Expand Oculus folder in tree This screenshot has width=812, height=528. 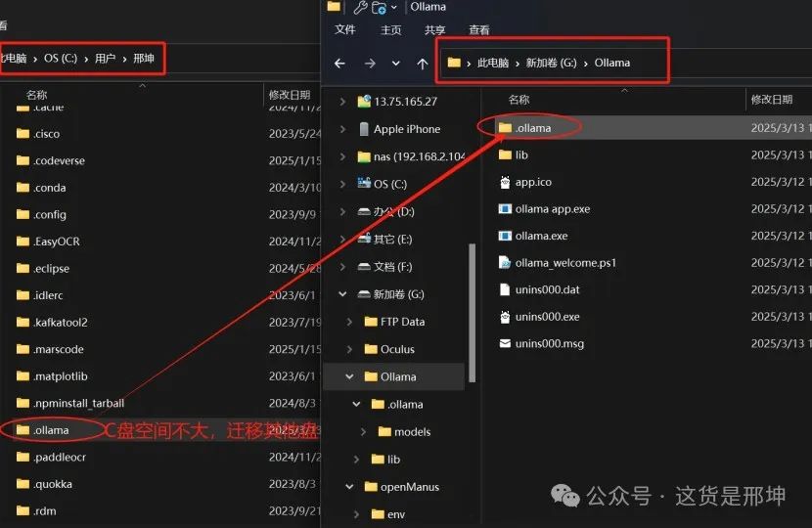click(349, 349)
